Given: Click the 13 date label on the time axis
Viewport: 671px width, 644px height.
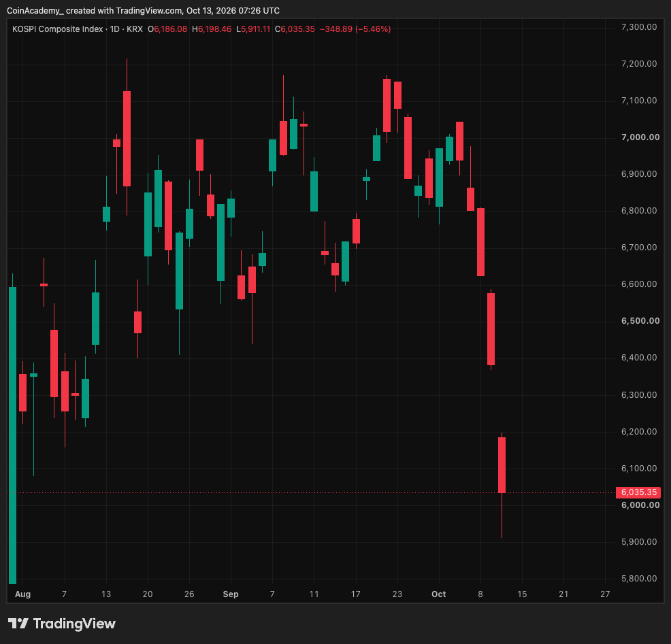Looking at the screenshot, I should coord(106,594).
